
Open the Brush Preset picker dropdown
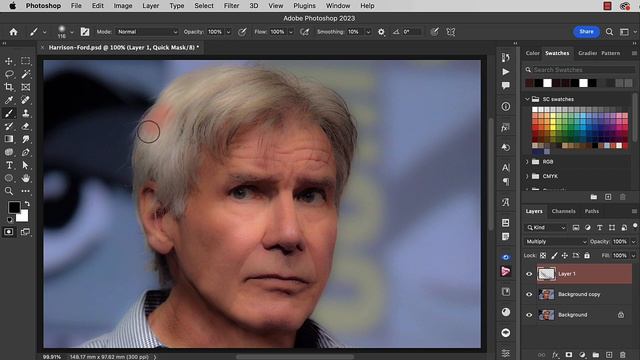72,32
